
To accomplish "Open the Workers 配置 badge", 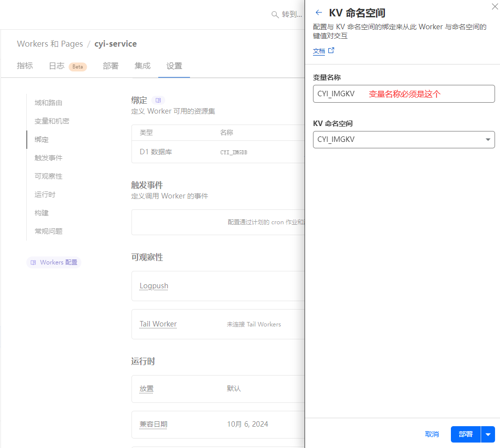I will click(x=54, y=262).
